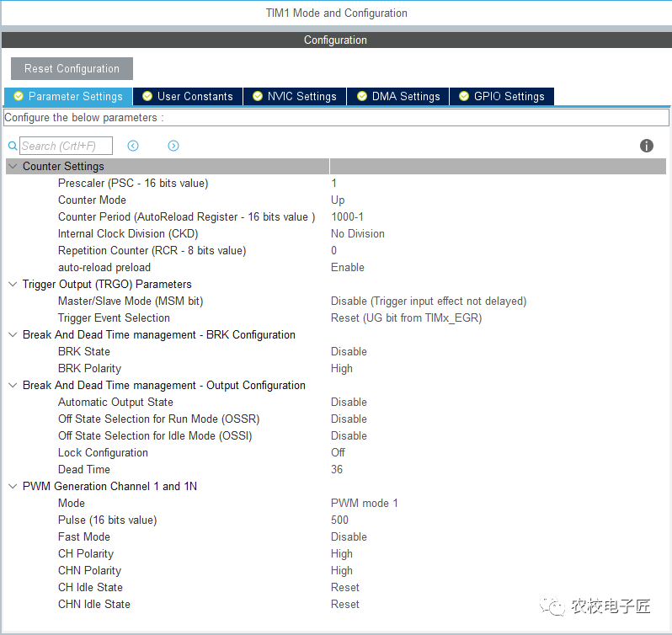Edit Pulse value 500

pos(339,520)
